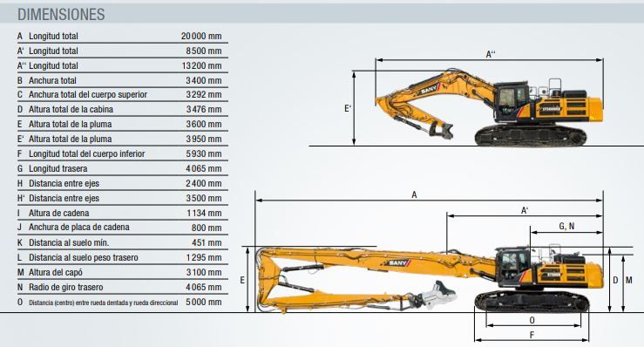Click the 'Anchura total' row label

[52, 80]
